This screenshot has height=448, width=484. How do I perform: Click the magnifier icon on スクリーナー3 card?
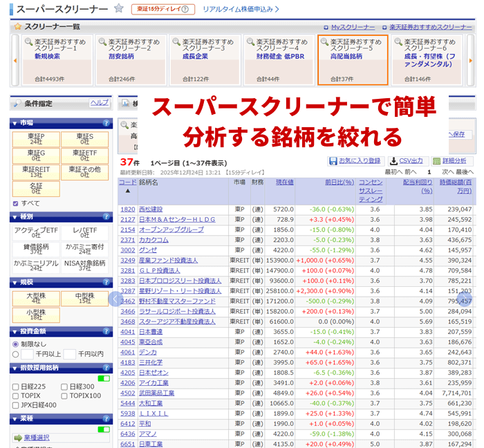[176, 41]
